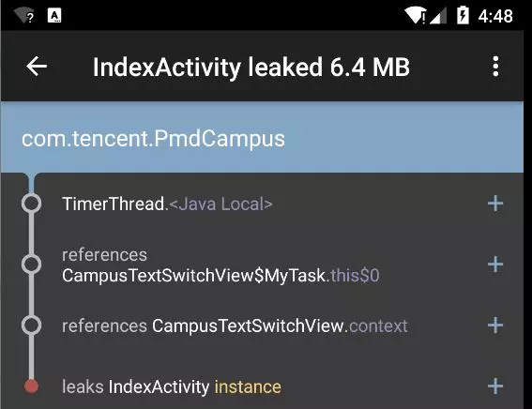Tap the IndexActivity leaked 6.4 MB title
Image resolution: width=532 pixels, height=409 pixels.
tap(251, 68)
